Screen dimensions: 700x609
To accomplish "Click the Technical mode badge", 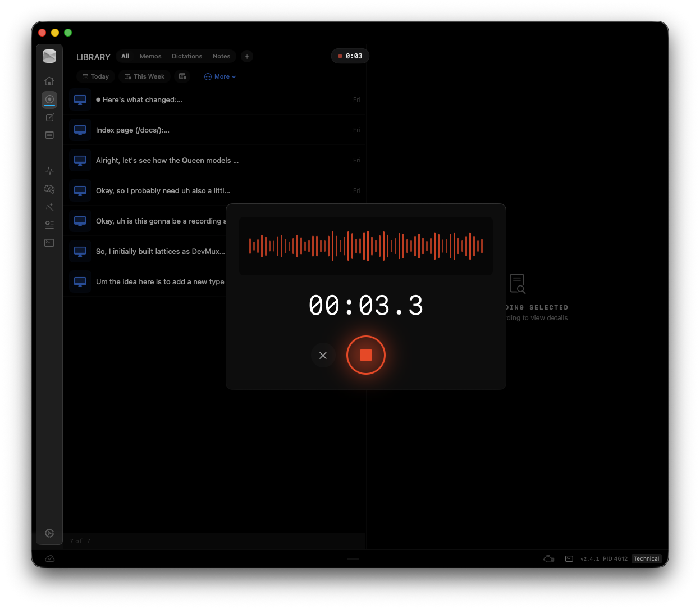I will point(647,558).
